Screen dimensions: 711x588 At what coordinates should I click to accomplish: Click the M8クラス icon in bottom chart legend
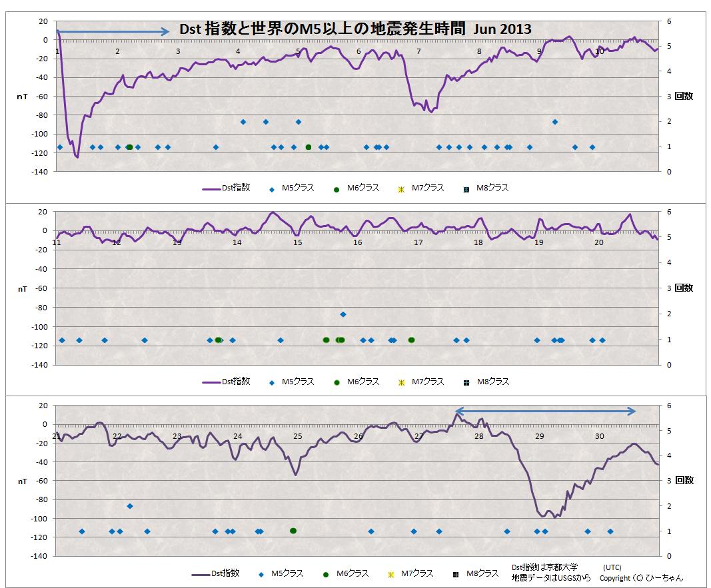tap(456, 574)
